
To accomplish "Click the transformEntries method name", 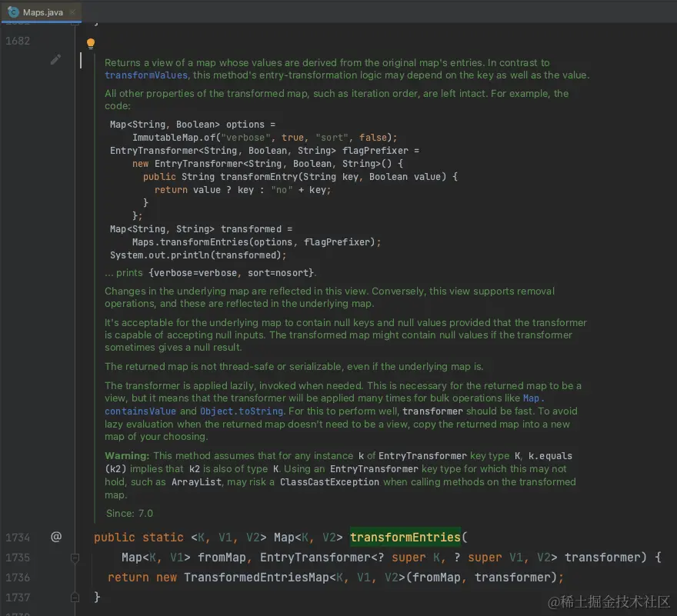I will coord(405,537).
